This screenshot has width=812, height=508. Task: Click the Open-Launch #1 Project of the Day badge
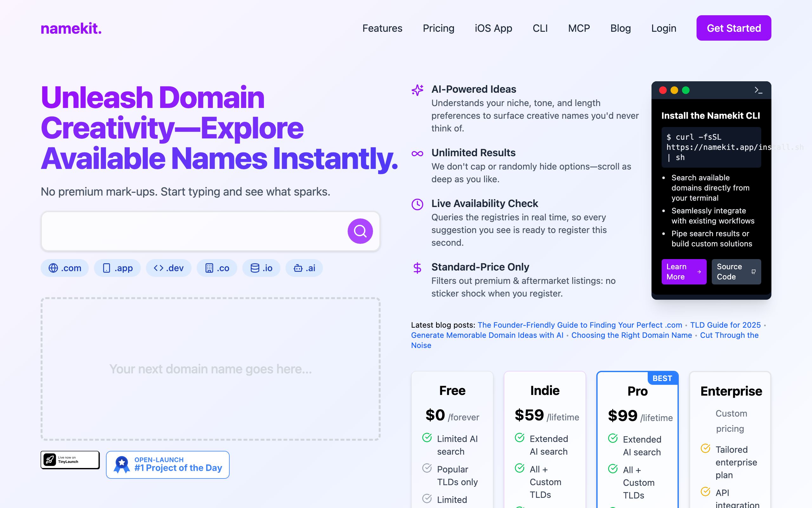168,465
